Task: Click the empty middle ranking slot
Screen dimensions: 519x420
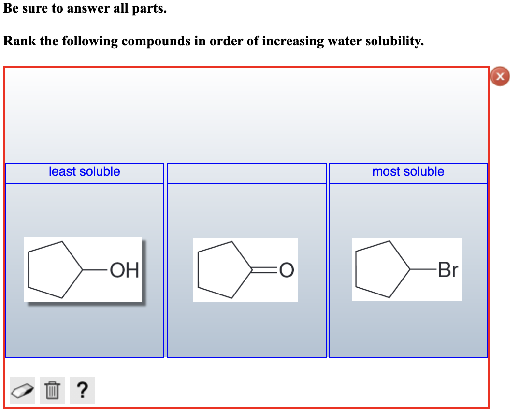Action: click(x=247, y=270)
